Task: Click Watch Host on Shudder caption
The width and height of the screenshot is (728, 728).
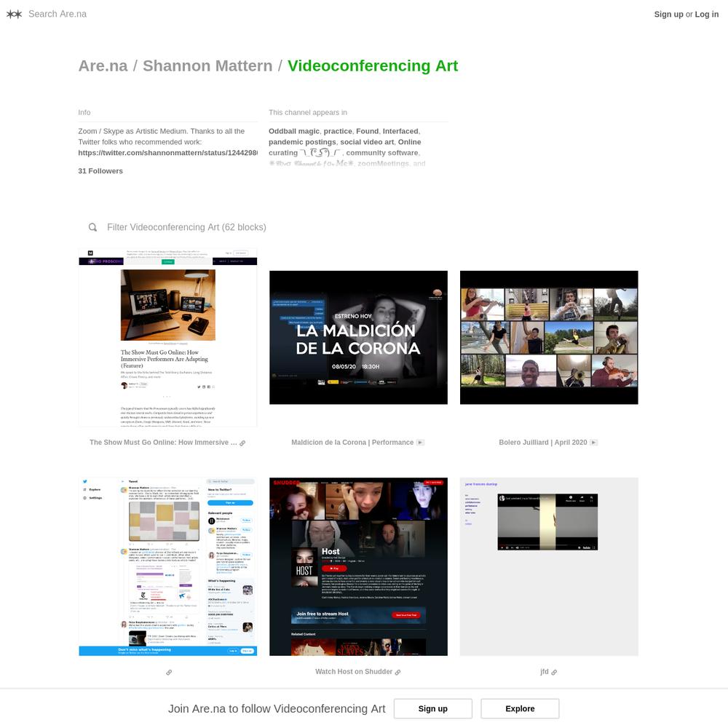Action: point(354,672)
